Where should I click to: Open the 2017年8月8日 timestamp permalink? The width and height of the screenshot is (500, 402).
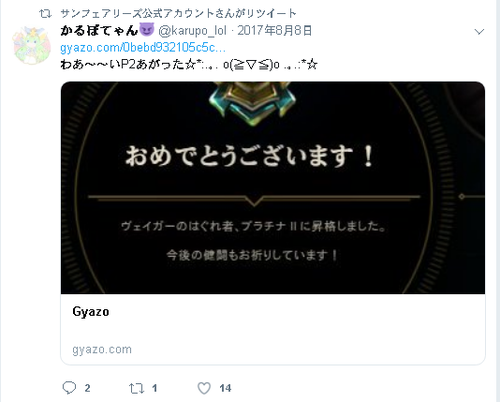tap(275, 31)
